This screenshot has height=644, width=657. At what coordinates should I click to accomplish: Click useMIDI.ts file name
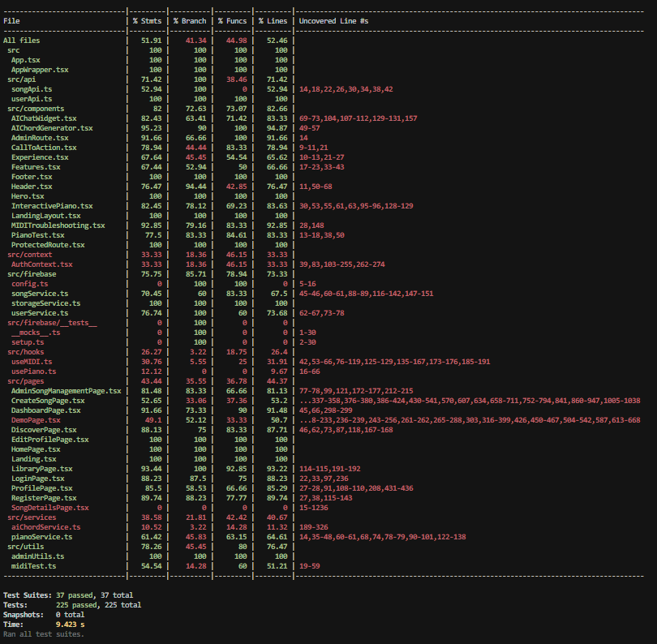[32, 362]
